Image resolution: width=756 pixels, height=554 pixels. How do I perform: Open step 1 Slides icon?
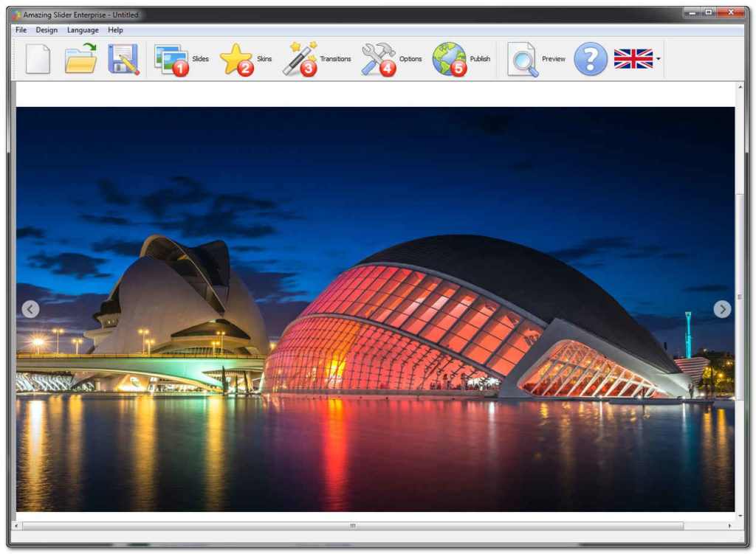[x=171, y=59]
